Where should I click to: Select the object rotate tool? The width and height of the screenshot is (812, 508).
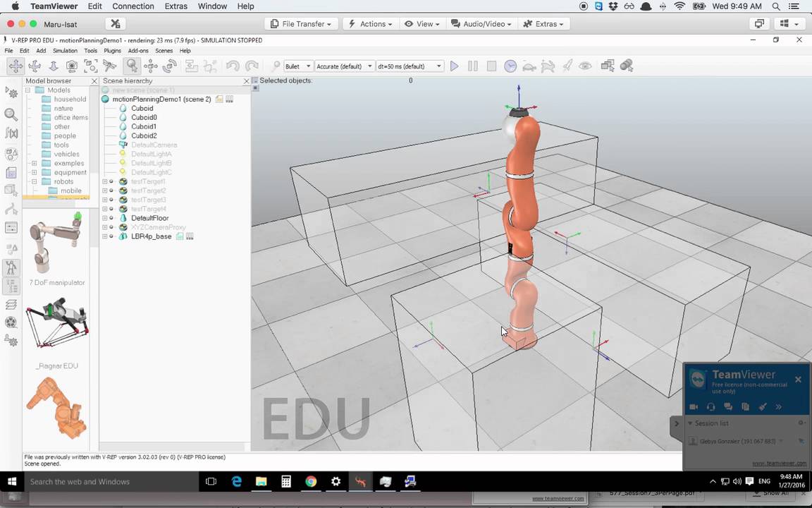coord(169,66)
